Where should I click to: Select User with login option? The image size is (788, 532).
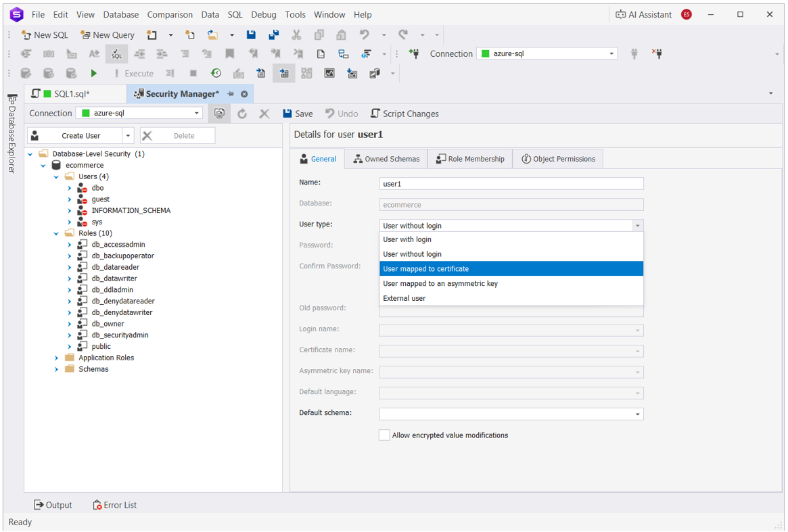[511, 239]
